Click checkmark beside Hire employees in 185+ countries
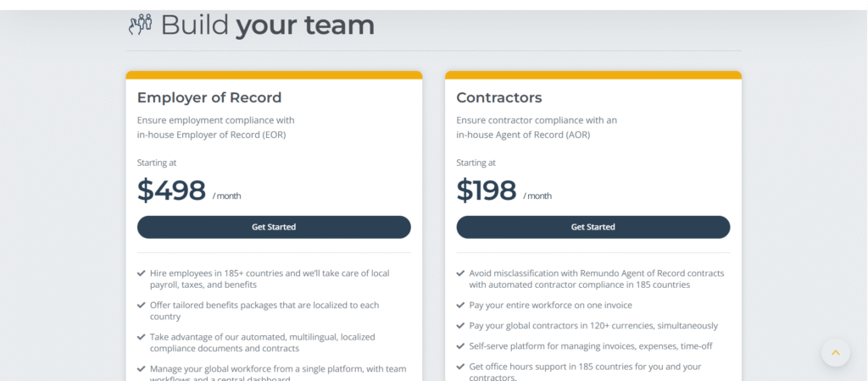Image resolution: width=868 pixels, height=381 pixels. (142, 273)
